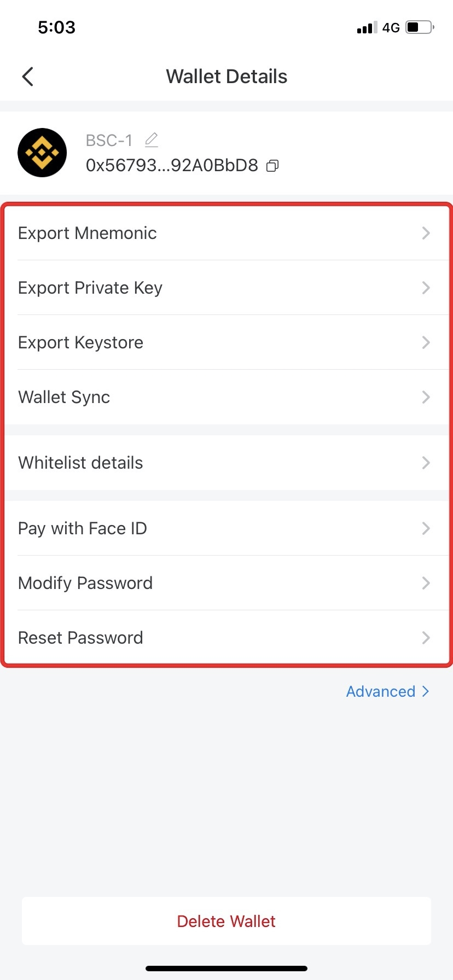Image resolution: width=453 pixels, height=980 pixels.
Task: Open Export Mnemonic option
Action: click(88, 234)
